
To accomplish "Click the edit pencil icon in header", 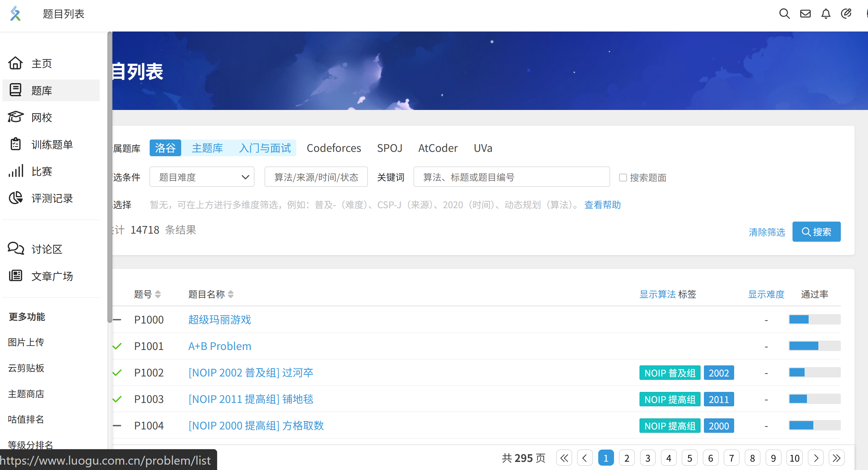I will pos(846,14).
